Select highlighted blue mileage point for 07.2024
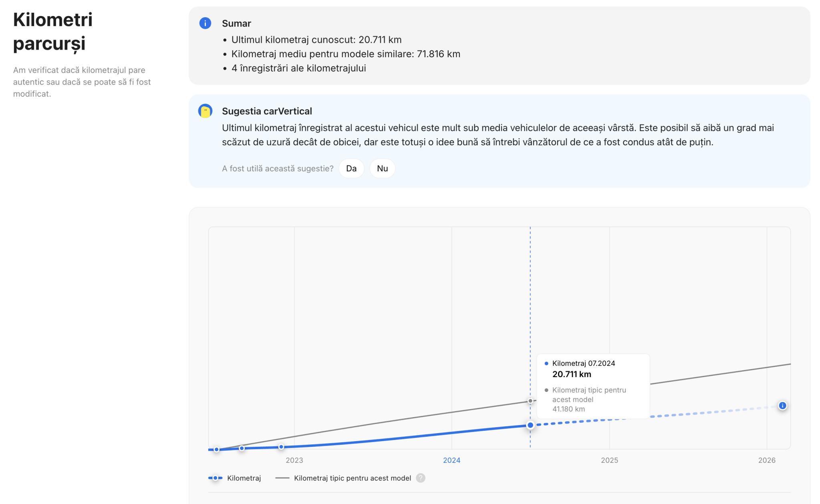 (x=530, y=425)
